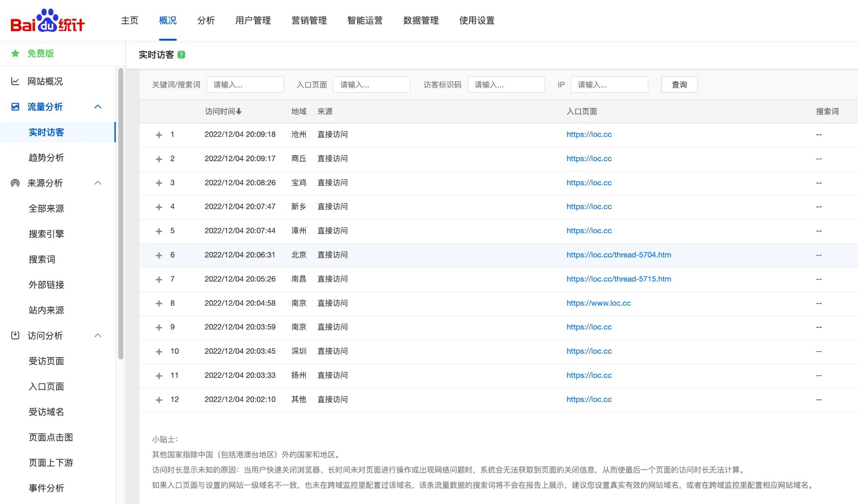858x504 pixels.
Task: Click the 流量分析 sidebar icon
Action: pyautogui.click(x=16, y=107)
